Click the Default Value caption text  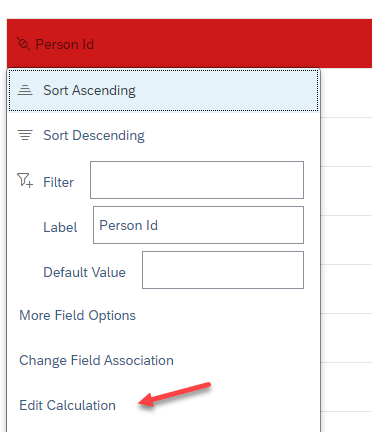(x=84, y=272)
